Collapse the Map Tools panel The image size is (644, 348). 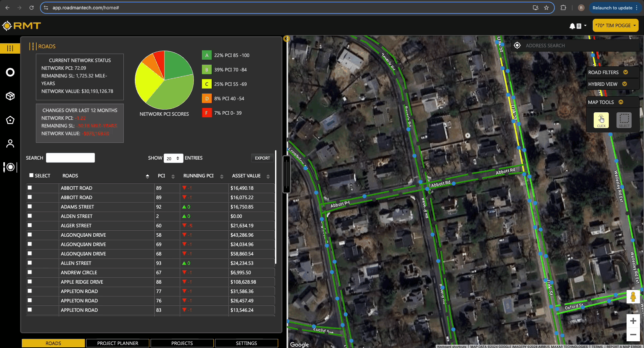[x=621, y=102]
